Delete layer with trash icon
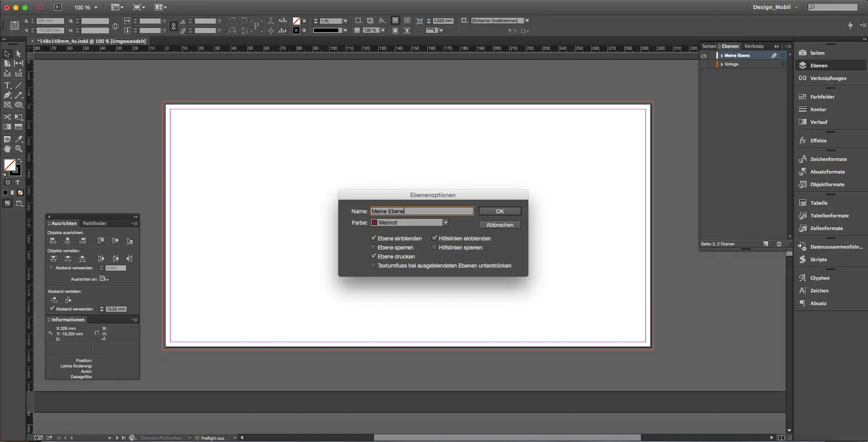This screenshot has height=442, width=868. pos(779,244)
